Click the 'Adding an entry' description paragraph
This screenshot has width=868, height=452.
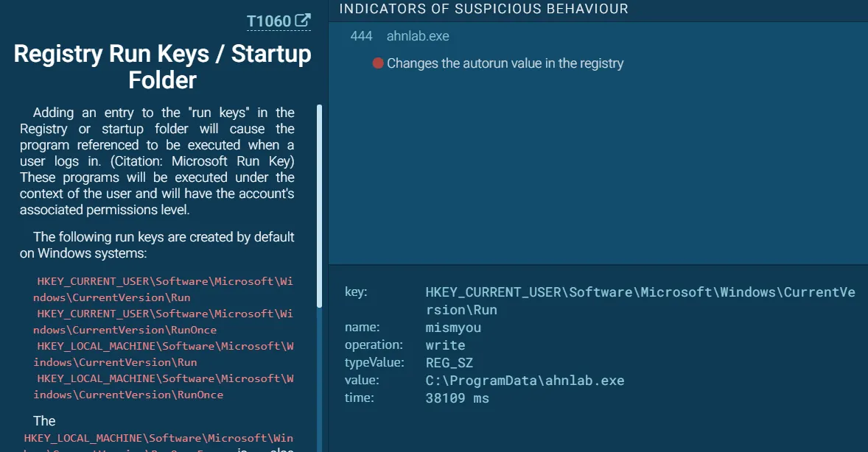[x=157, y=161]
